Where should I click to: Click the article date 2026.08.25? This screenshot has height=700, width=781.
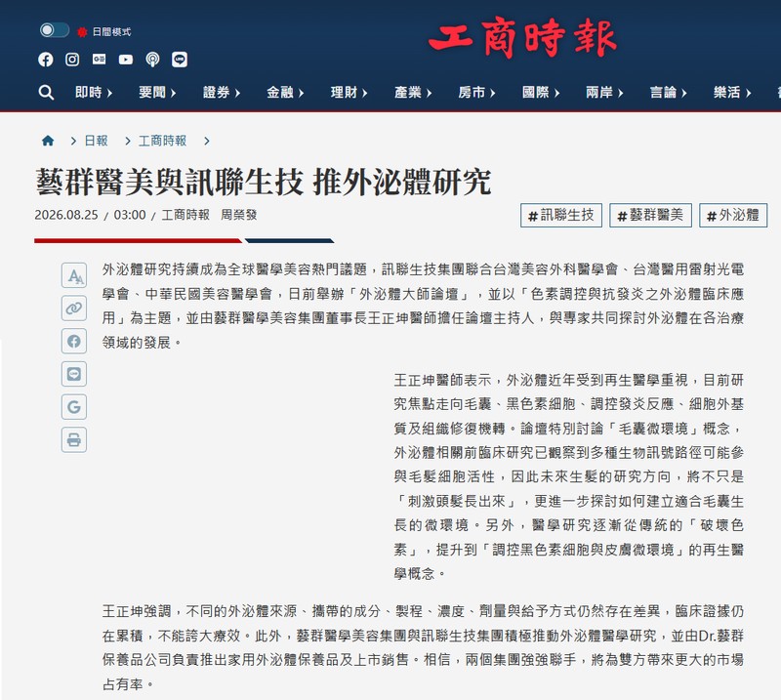[x=66, y=215]
